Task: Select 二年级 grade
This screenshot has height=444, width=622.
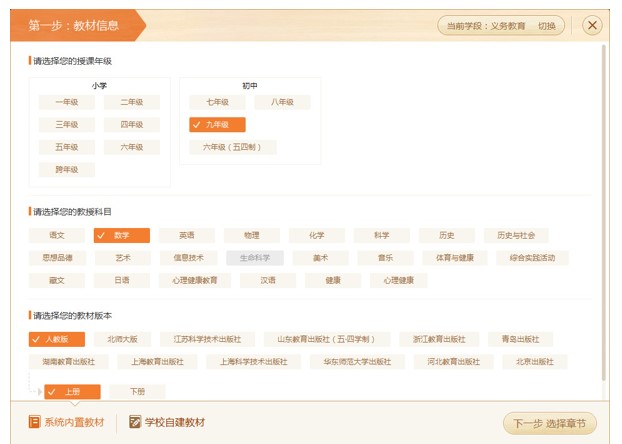Action: 132,102
